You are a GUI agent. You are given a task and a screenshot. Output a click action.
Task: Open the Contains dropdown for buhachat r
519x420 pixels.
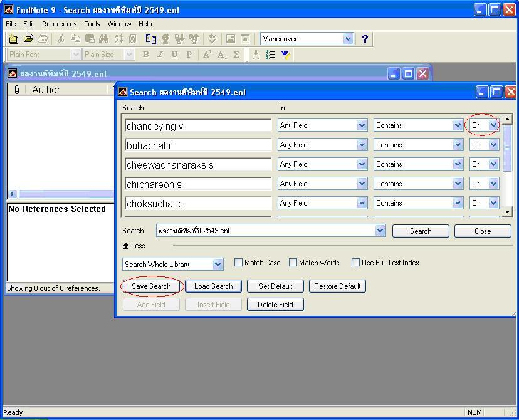click(458, 145)
